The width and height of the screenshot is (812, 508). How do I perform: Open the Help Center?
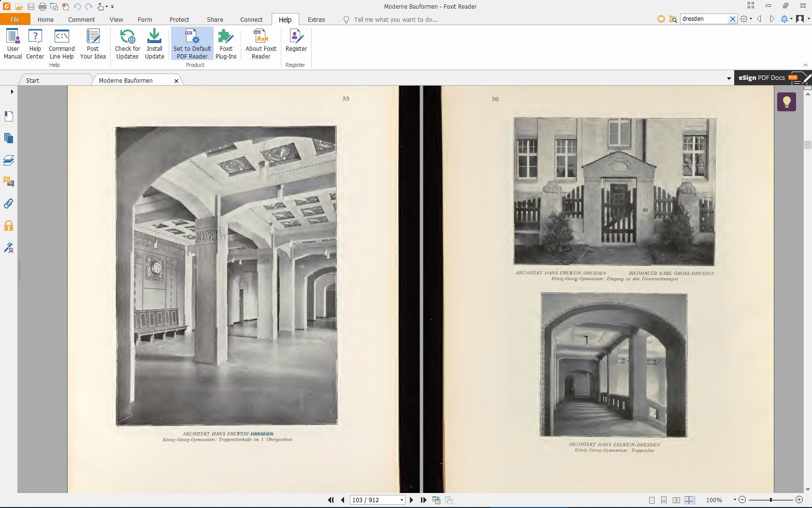[35, 44]
